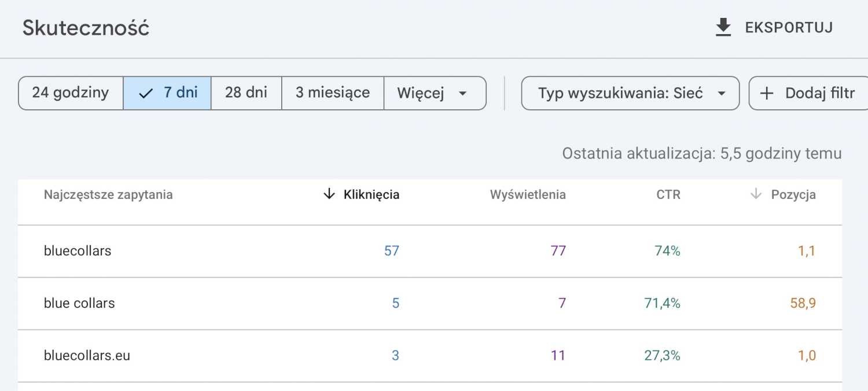Sort table by Wyświetlenia column

point(528,195)
